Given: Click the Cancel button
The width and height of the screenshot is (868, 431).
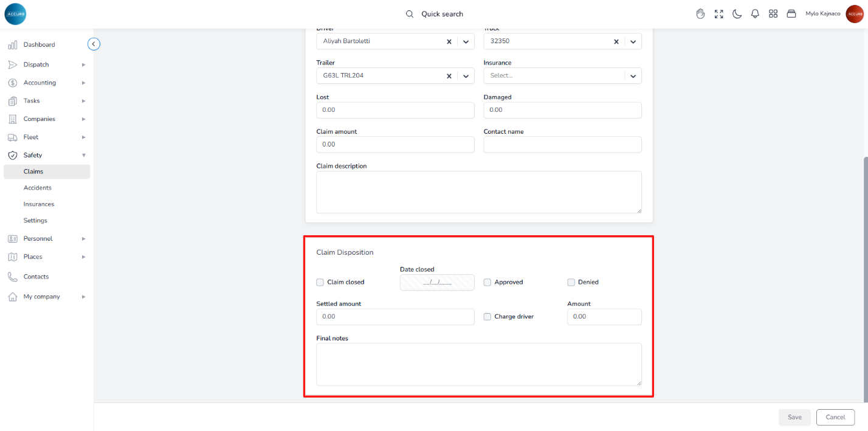Looking at the screenshot, I should coord(835,417).
